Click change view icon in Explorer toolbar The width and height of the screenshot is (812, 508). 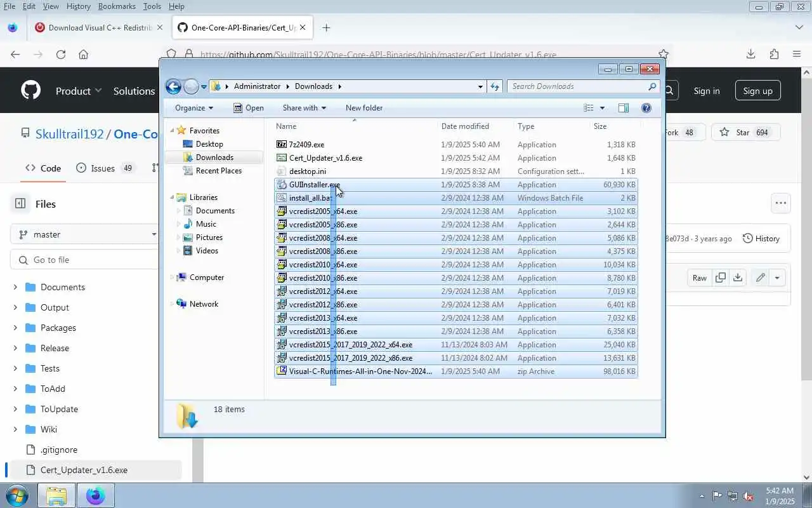tap(589, 108)
